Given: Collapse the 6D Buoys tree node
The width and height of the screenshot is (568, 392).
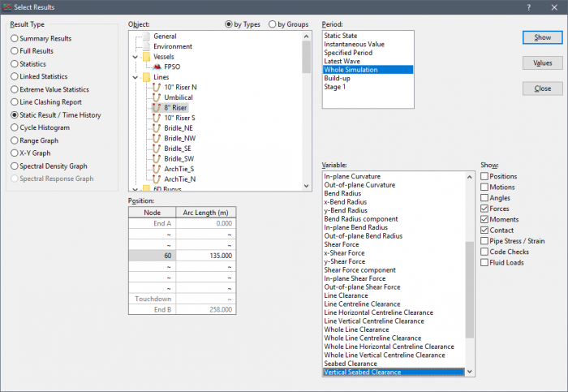Looking at the screenshot, I should pos(136,189).
